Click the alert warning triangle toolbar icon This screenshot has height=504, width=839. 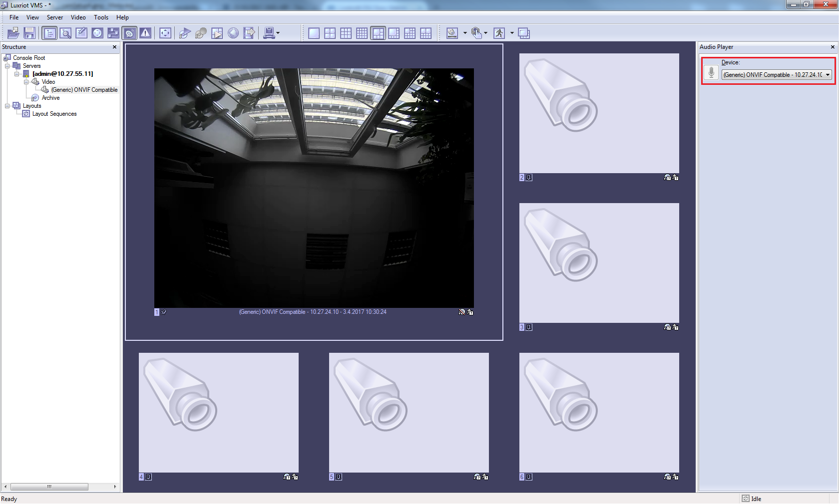(145, 33)
